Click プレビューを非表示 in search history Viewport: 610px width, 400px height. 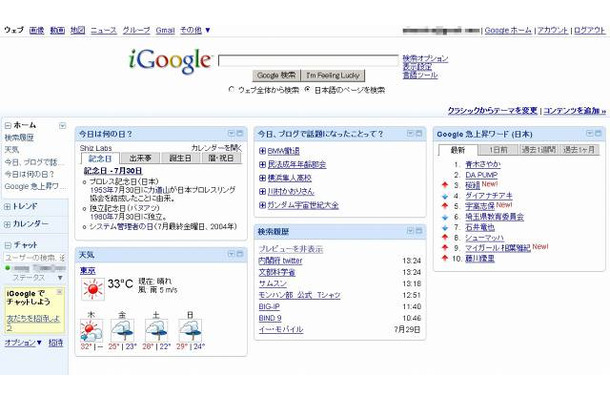(x=291, y=249)
